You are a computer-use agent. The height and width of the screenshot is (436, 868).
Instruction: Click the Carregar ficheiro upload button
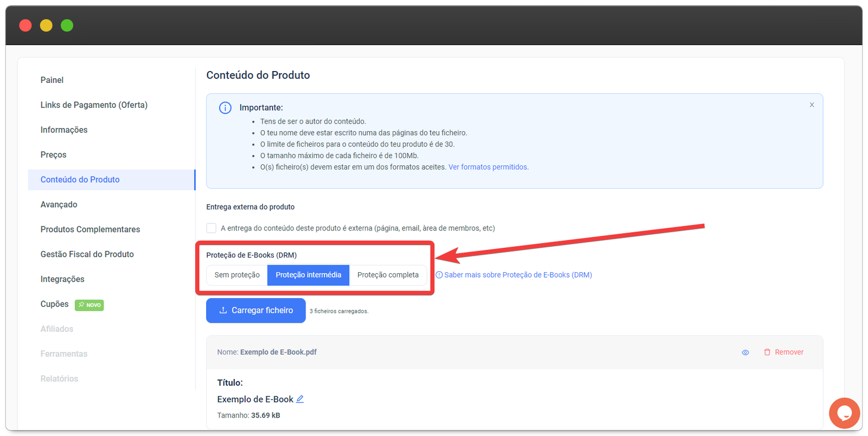(256, 311)
